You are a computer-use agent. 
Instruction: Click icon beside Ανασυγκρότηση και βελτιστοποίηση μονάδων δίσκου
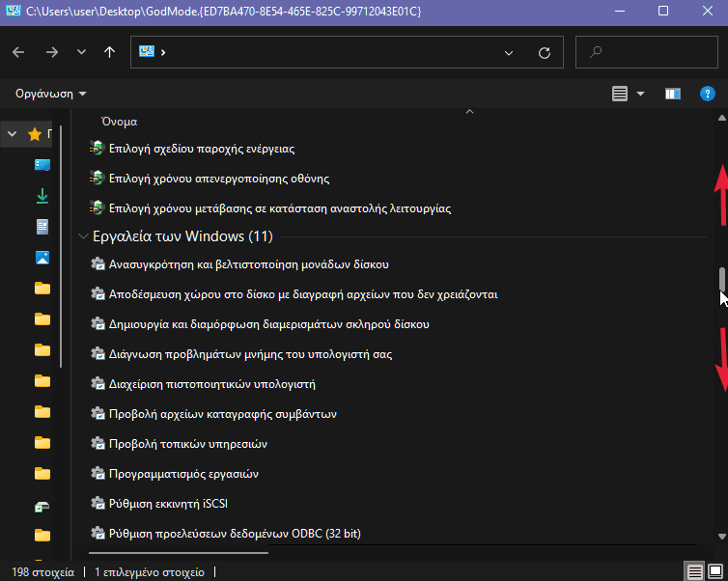[x=98, y=264]
